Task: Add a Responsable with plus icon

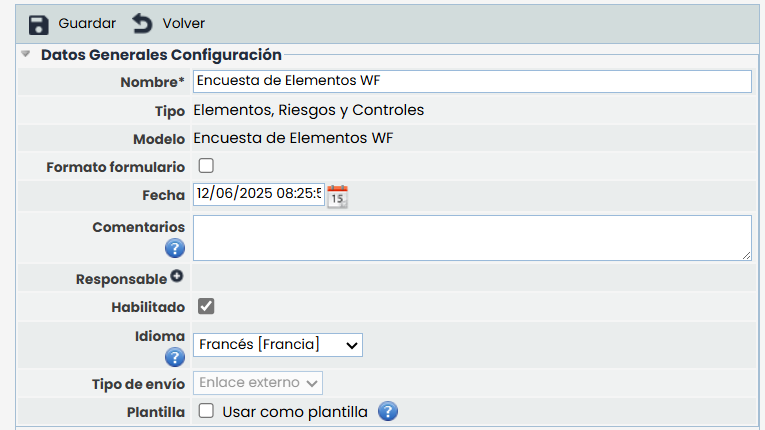Action: [x=176, y=277]
